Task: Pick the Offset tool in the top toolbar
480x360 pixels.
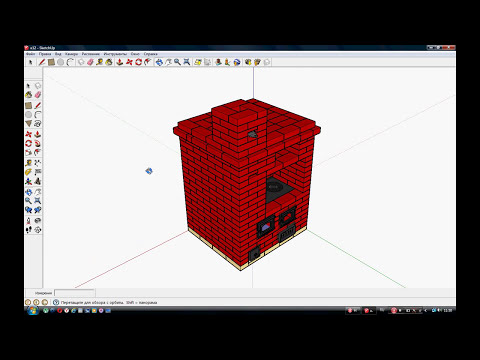Action: coord(148,62)
